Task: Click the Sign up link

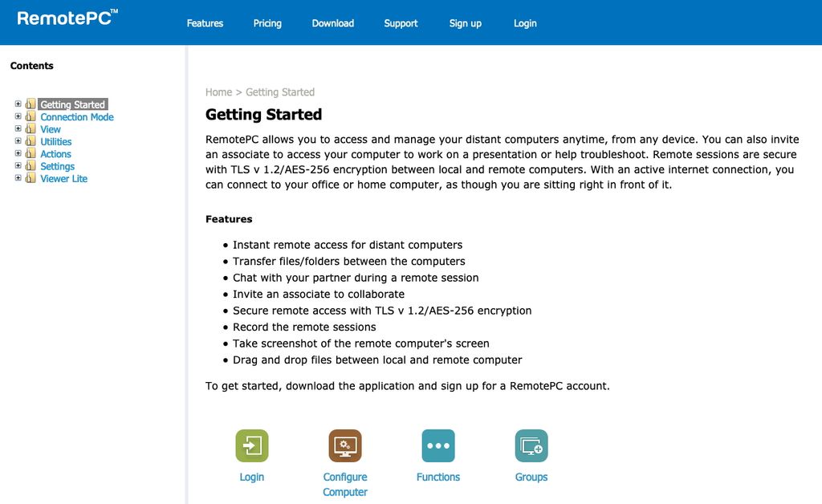Action: pyautogui.click(x=466, y=23)
